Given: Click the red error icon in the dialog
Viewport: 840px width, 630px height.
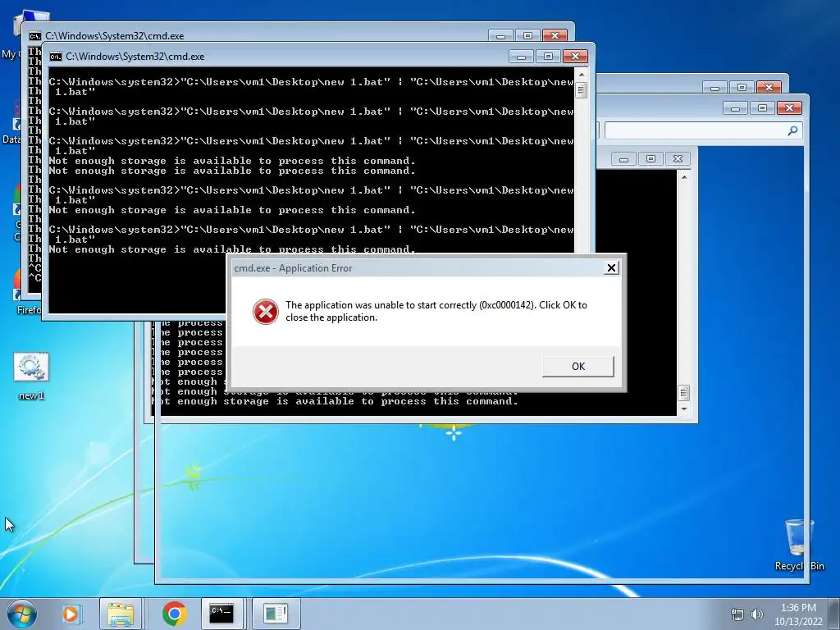Looking at the screenshot, I should pos(266,311).
